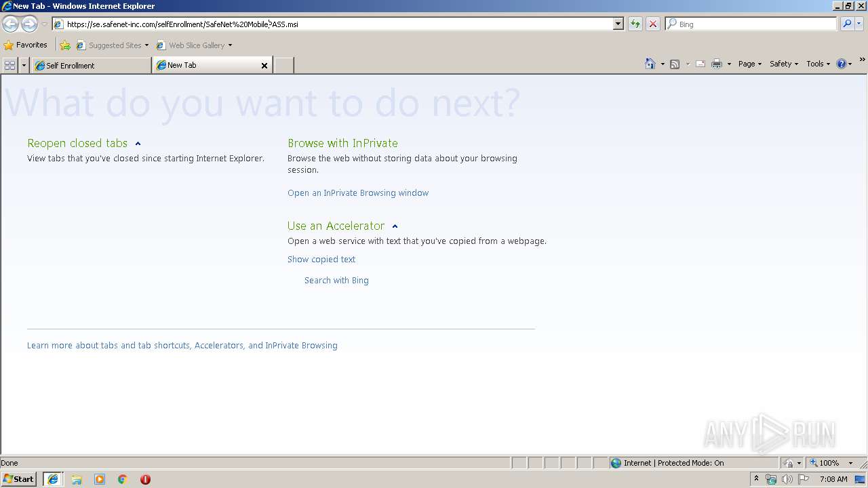This screenshot has width=868, height=488.
Task: Launch Google Chrome from taskbar
Action: click(123, 479)
